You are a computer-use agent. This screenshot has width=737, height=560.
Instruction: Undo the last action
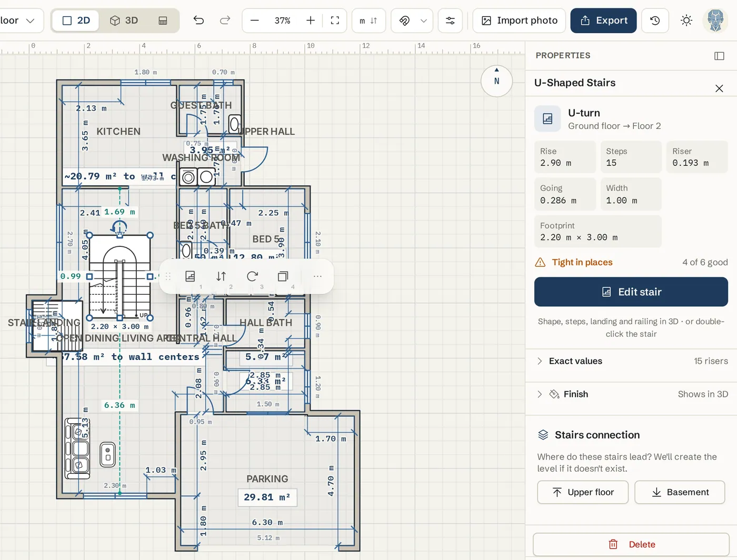click(x=198, y=21)
